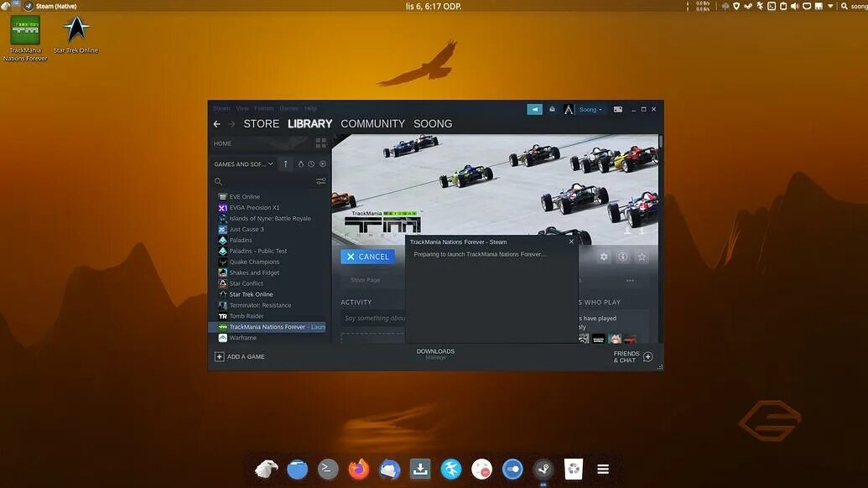Click the Steam content vertical scrollbar
868x488 pixels.
[x=661, y=141]
